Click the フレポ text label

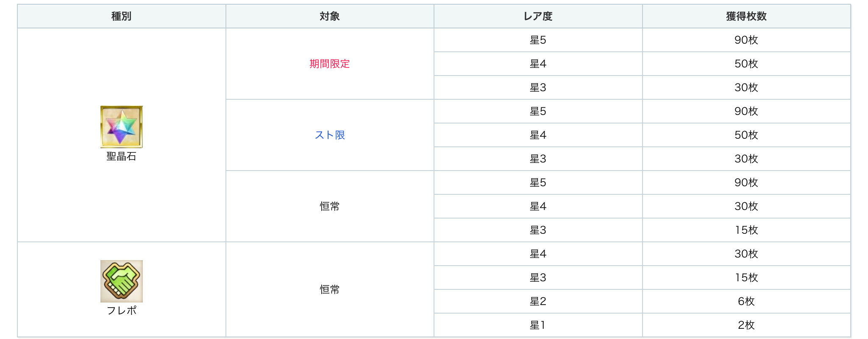(121, 311)
